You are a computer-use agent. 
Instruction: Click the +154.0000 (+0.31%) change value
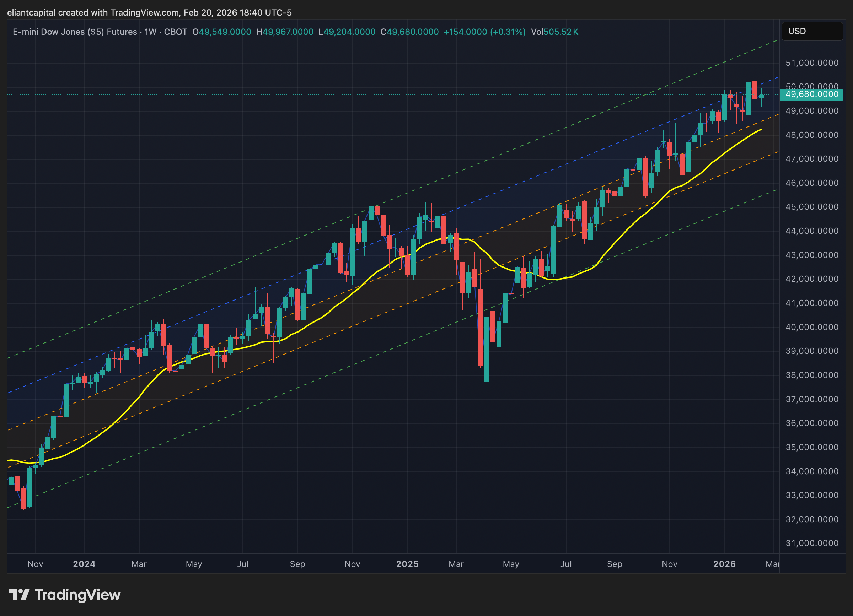point(484,32)
